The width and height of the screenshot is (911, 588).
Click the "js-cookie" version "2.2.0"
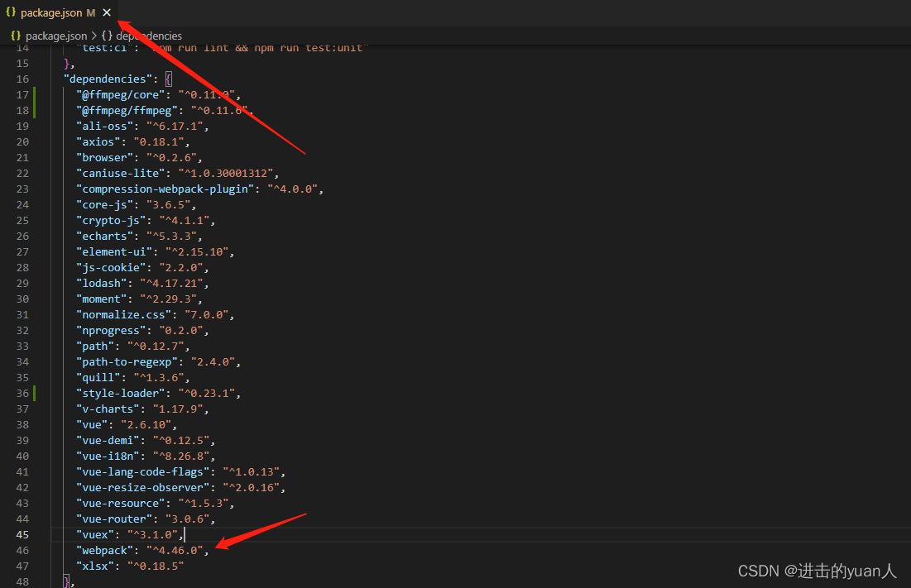(x=181, y=267)
